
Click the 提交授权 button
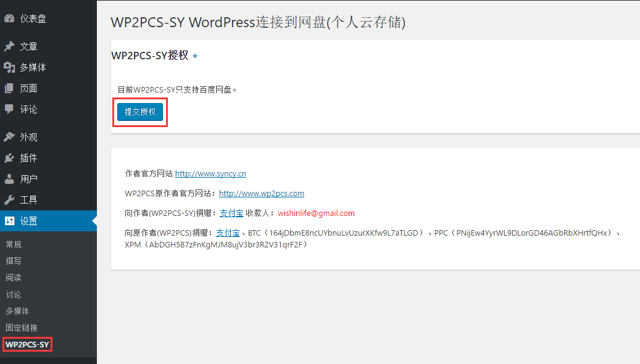pyautogui.click(x=140, y=112)
